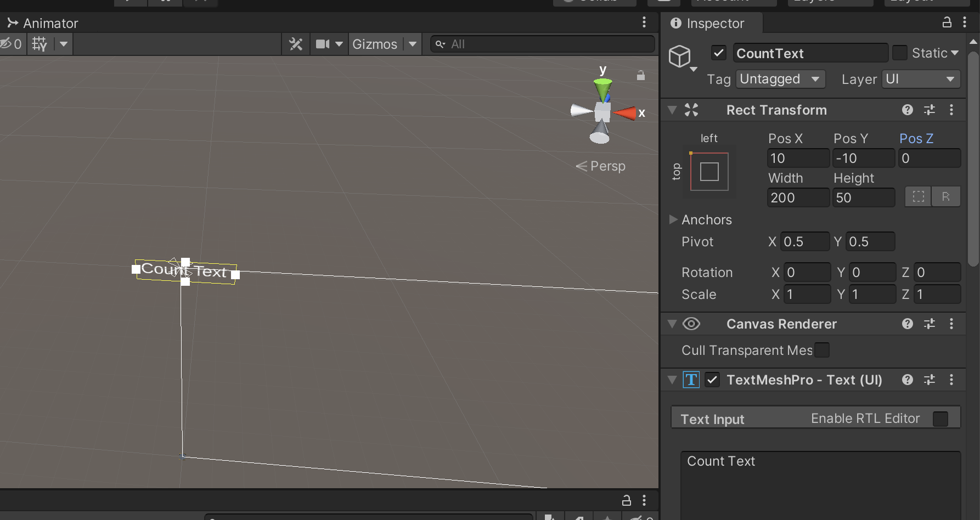This screenshot has width=980, height=520.
Task: Open Canvas Renderer presets icon
Action: click(x=930, y=324)
